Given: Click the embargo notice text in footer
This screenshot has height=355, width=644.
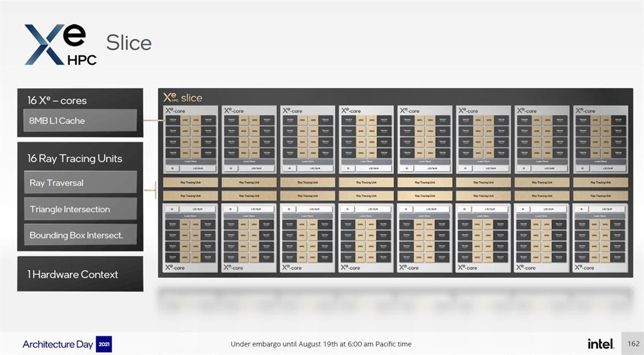Looking at the screenshot, I should 321,344.
